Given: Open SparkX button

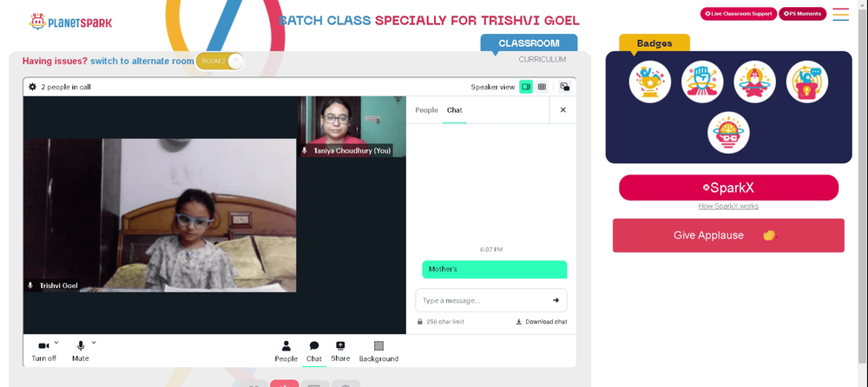Looking at the screenshot, I should pos(728,187).
